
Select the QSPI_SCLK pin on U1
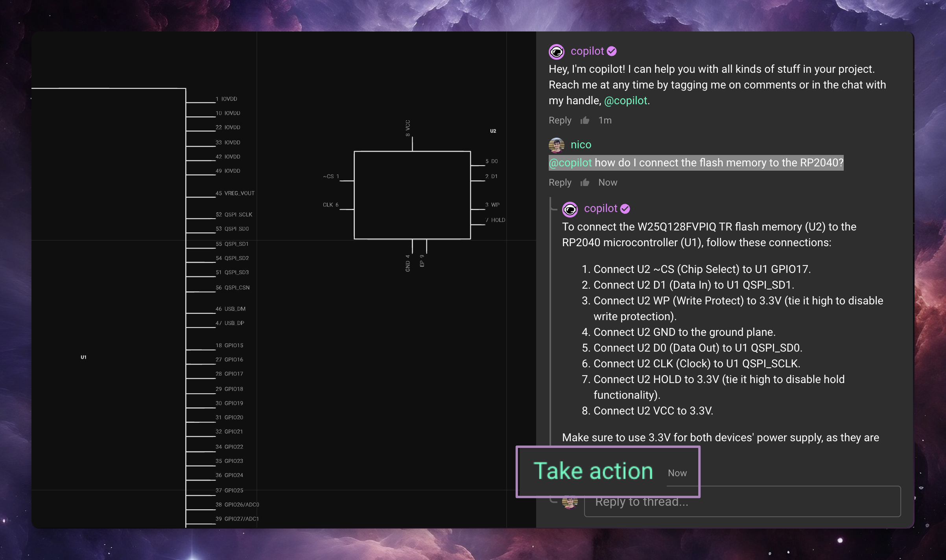coord(237,214)
